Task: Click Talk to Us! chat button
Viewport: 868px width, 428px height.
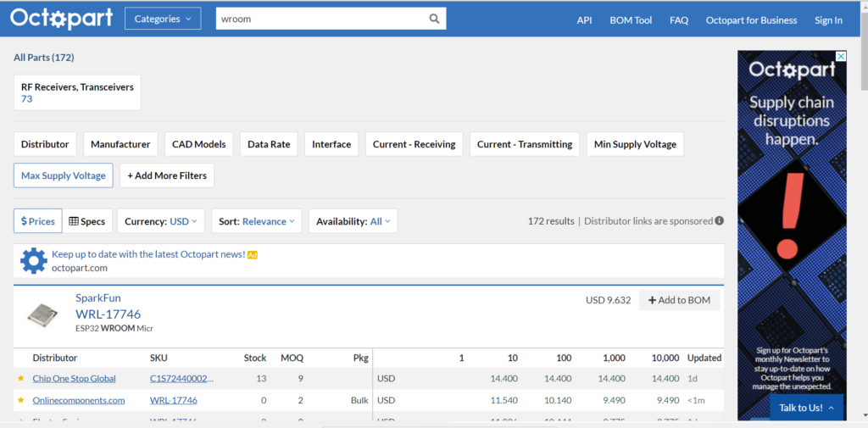Action: point(806,408)
